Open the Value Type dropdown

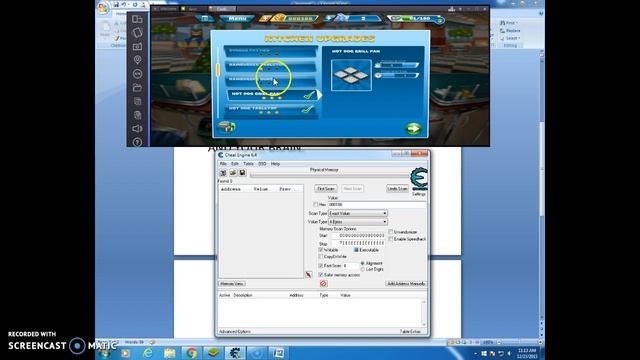click(358, 222)
